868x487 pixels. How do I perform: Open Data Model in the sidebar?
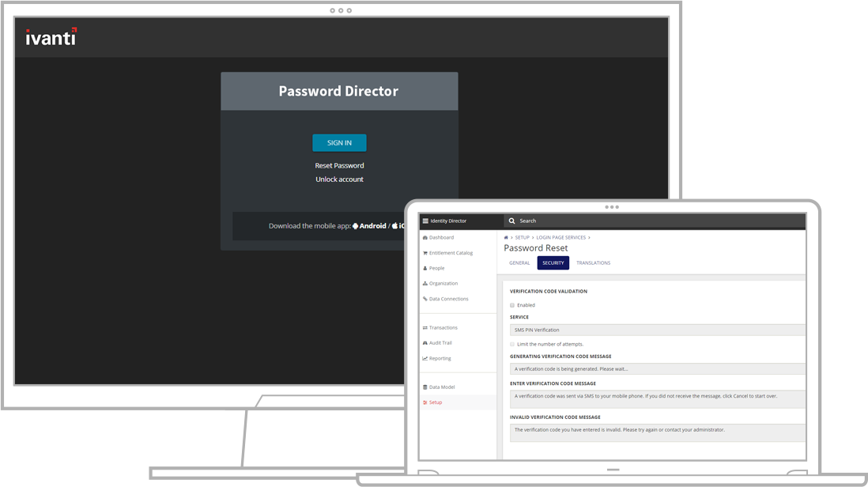(439, 387)
